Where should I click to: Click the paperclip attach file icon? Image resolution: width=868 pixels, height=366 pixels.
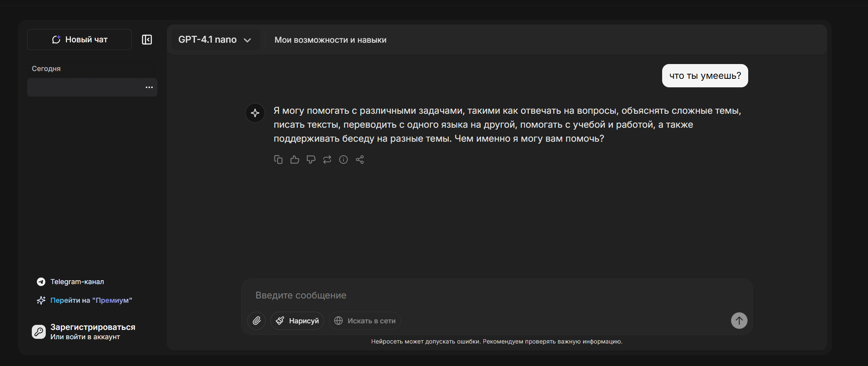(x=256, y=321)
